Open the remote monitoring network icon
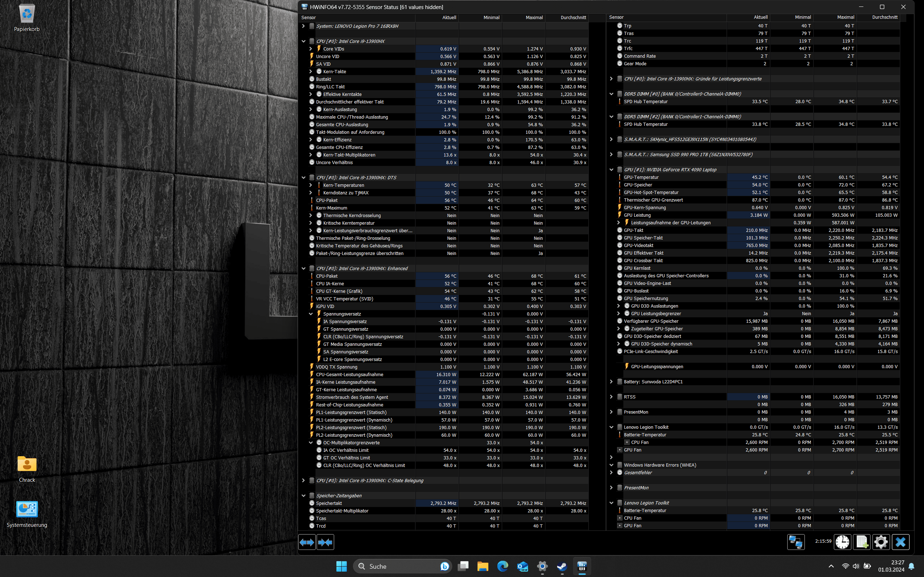 click(796, 542)
